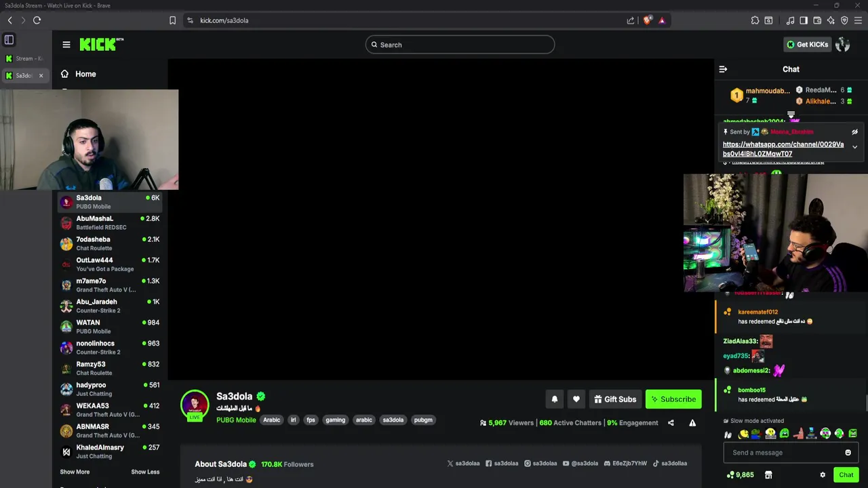
Task: Send message with green Chat button
Action: pyautogui.click(x=846, y=475)
